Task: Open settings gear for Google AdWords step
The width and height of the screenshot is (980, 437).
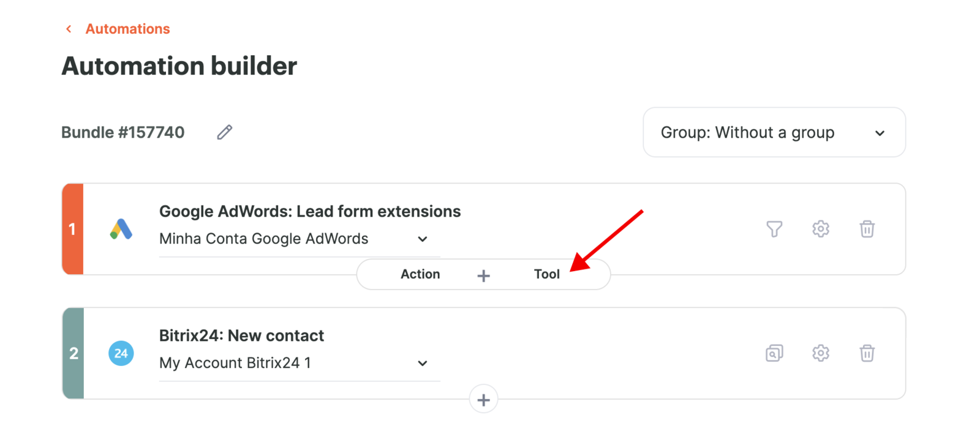Action: click(x=821, y=229)
